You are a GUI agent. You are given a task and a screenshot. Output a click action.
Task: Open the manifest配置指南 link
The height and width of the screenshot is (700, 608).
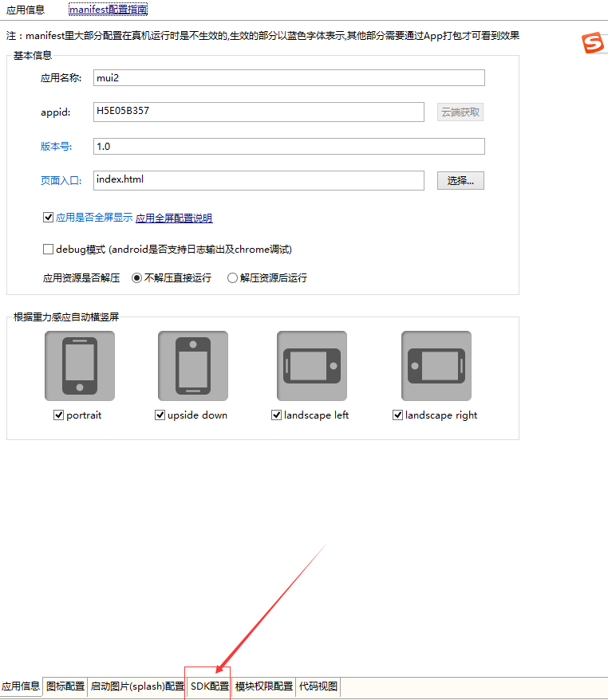pyautogui.click(x=108, y=10)
